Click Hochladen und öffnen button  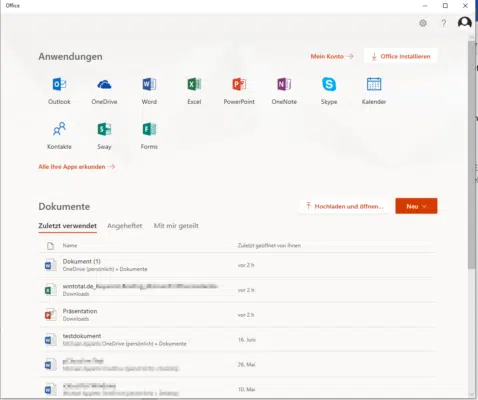(x=344, y=206)
